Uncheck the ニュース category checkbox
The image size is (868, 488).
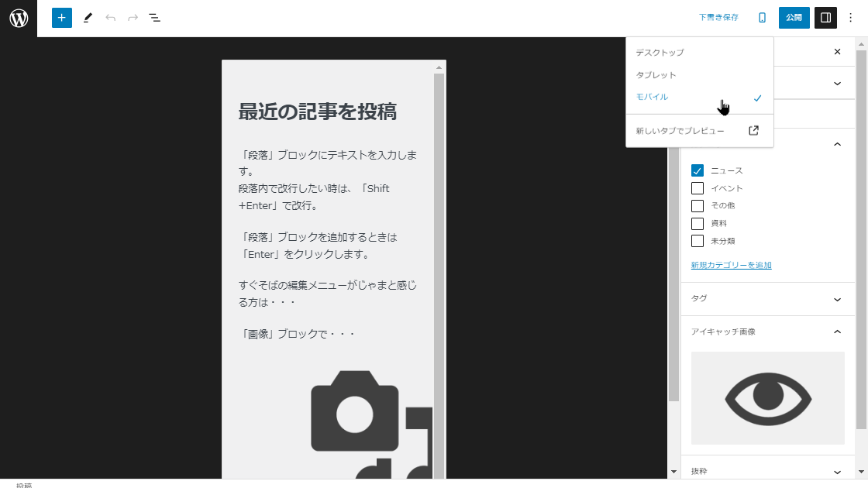[697, 170]
